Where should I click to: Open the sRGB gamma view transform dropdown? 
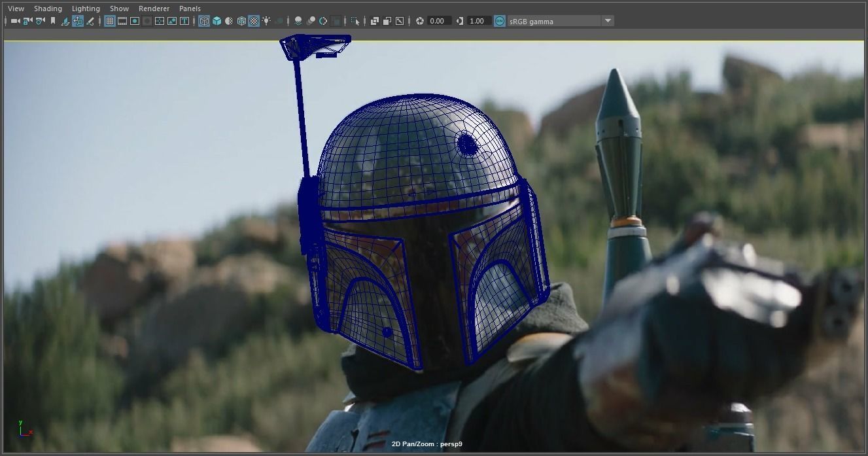(x=561, y=21)
